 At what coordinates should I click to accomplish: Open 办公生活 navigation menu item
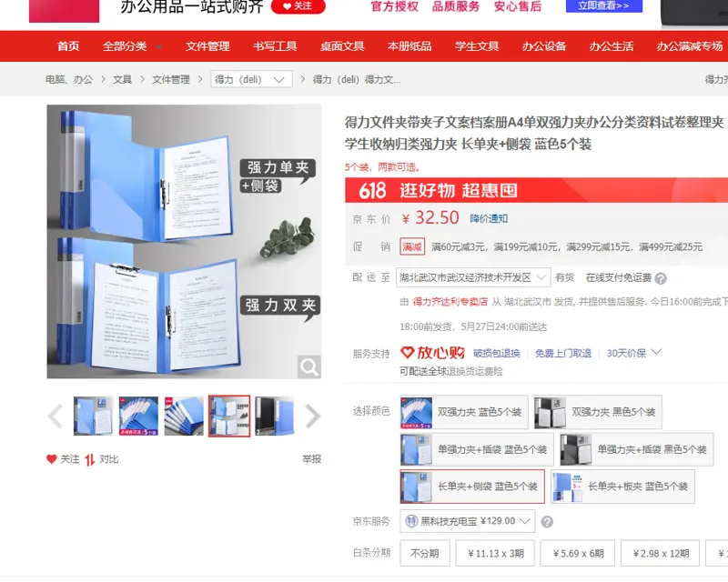tap(612, 46)
